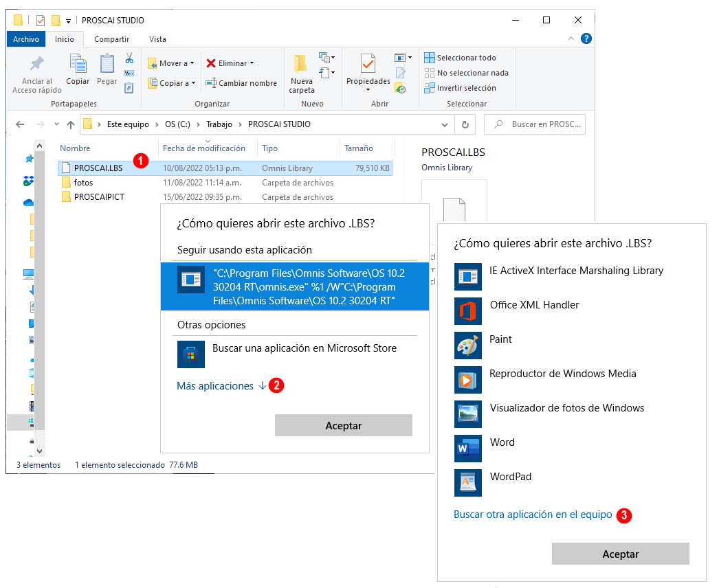This screenshot has width=719, height=588.
Task: Click Buscar otra aplicación en el equipo
Action: [x=533, y=514]
